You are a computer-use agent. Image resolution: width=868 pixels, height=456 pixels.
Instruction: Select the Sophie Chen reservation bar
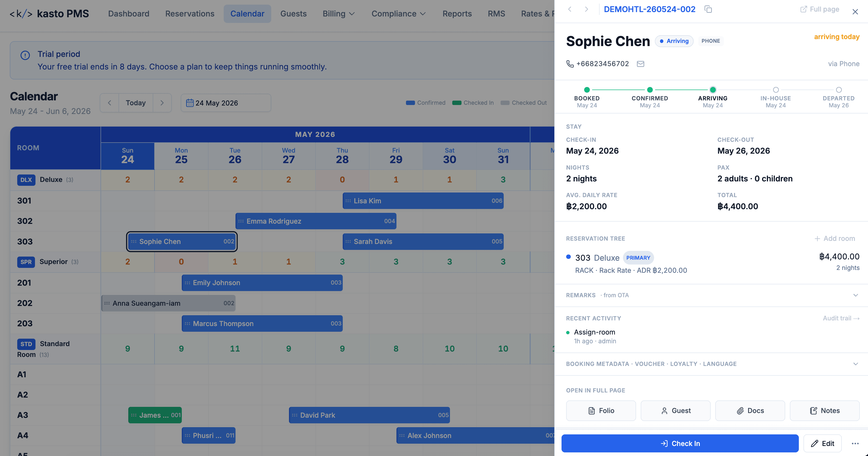pos(182,241)
